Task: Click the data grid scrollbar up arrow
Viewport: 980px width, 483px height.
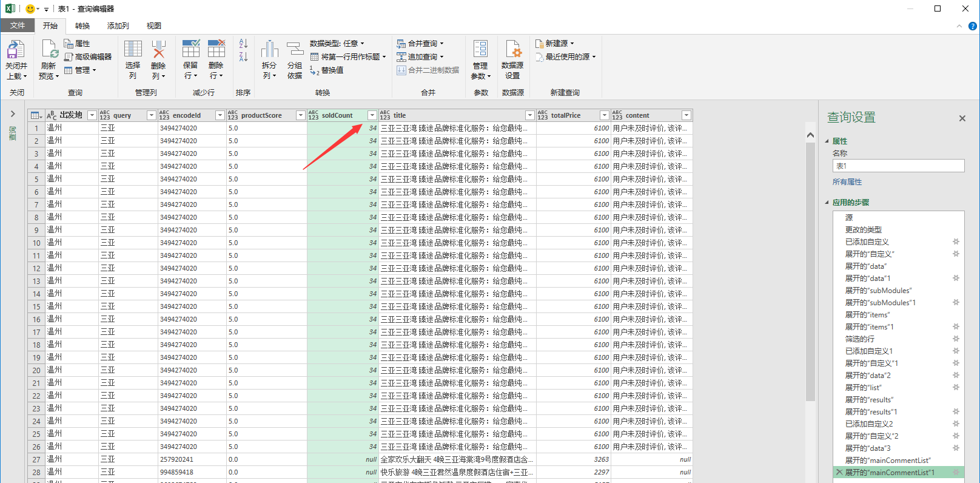Action: click(x=810, y=135)
